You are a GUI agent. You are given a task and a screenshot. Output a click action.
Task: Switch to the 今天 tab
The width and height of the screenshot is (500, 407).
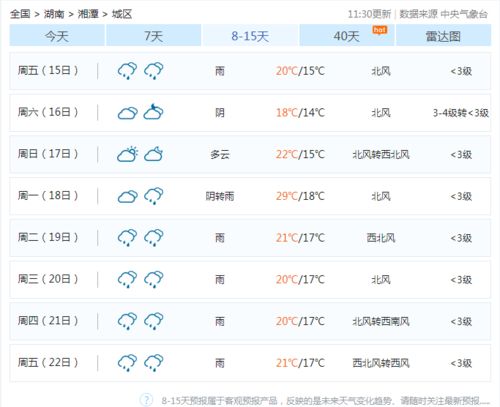point(57,35)
